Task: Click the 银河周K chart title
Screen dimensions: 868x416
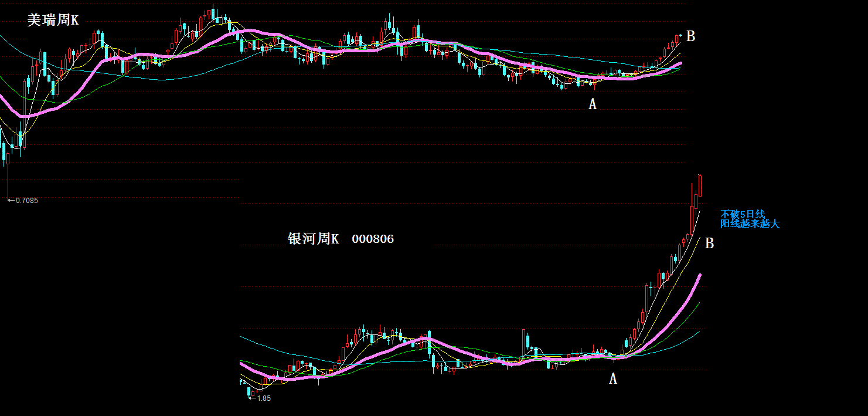Action: point(314,239)
